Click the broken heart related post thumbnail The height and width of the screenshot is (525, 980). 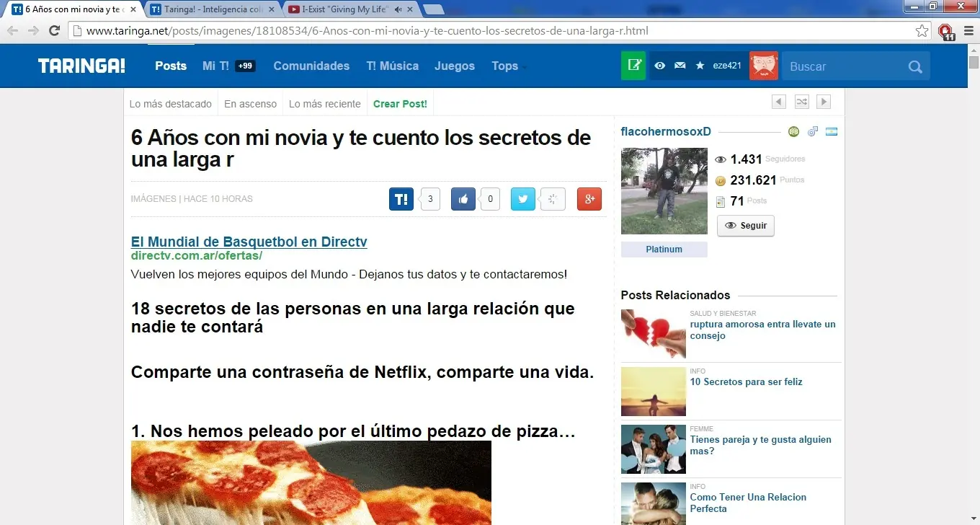point(654,334)
